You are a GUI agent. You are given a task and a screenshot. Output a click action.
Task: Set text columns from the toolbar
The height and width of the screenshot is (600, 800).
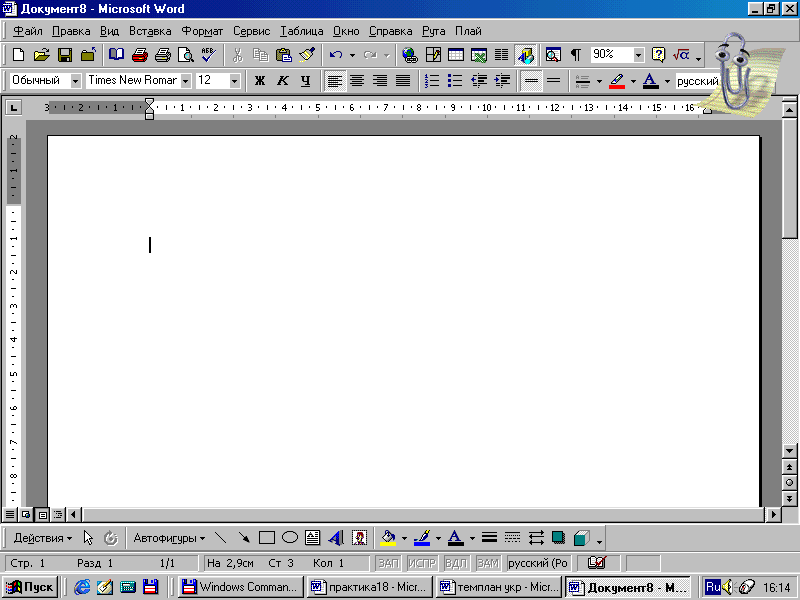click(x=502, y=55)
